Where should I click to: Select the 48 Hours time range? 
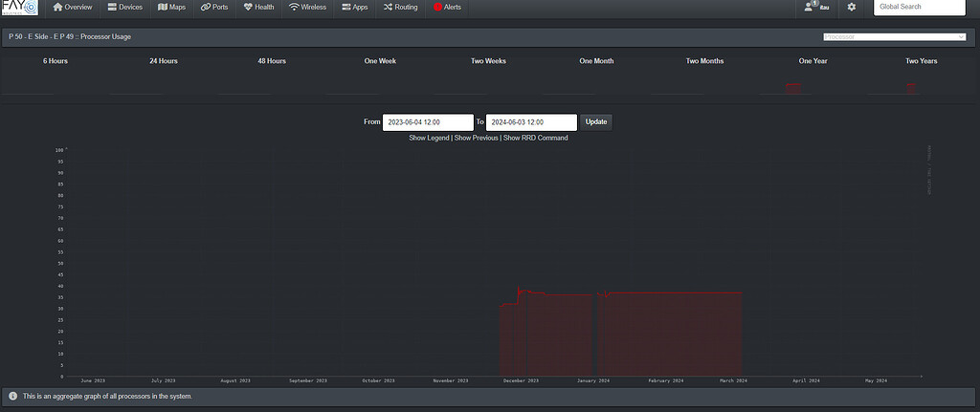point(272,61)
